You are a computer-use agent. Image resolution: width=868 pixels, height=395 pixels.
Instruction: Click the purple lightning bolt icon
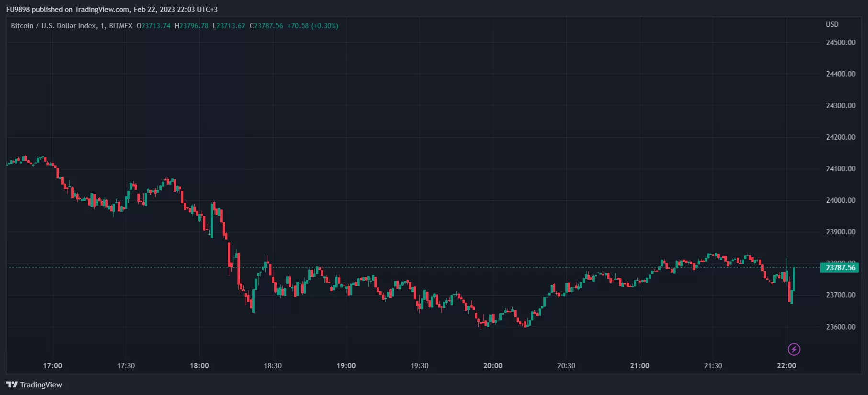point(794,350)
